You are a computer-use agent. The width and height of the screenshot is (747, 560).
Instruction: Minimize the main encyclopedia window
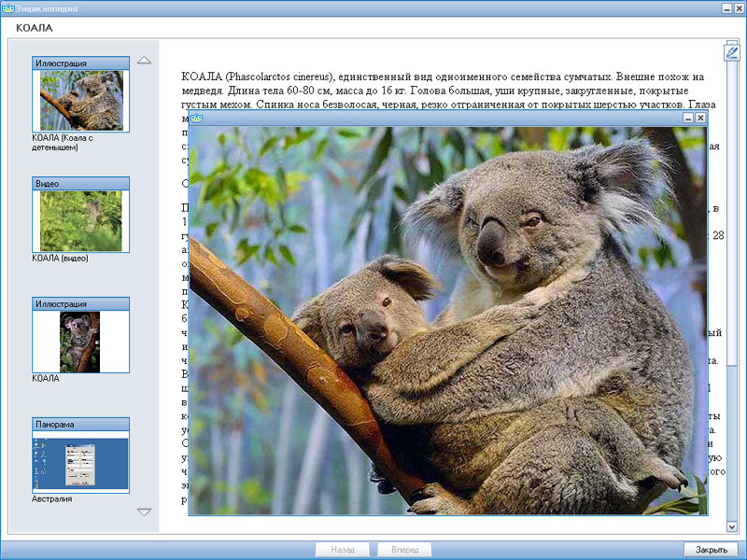(726, 8)
